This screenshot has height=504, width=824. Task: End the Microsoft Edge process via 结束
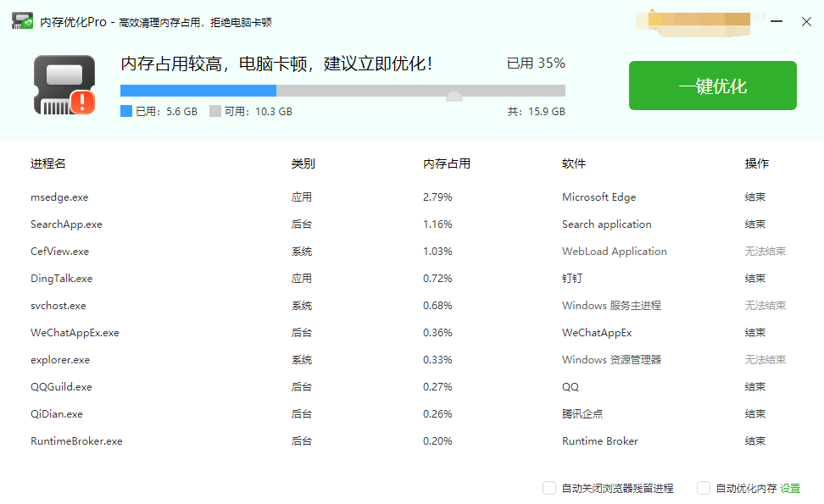[754, 197]
